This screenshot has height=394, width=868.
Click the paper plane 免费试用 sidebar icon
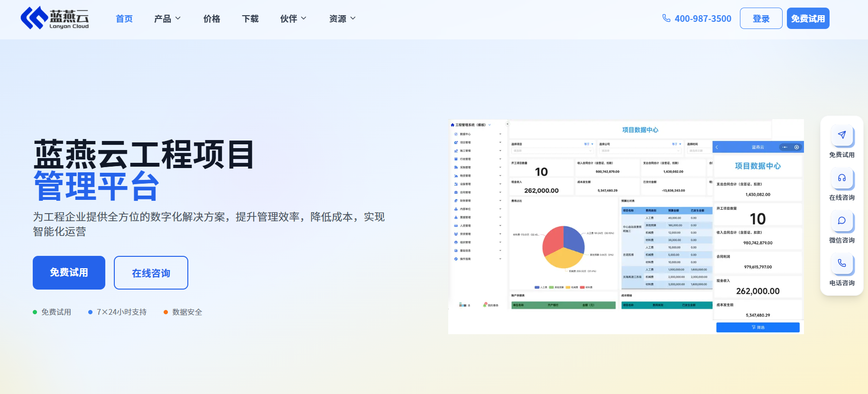tap(842, 135)
